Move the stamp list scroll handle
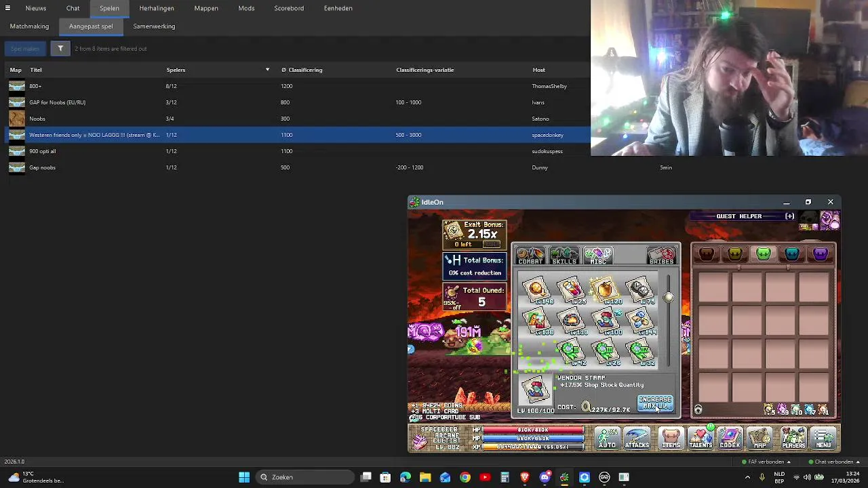868x488 pixels. tap(669, 297)
